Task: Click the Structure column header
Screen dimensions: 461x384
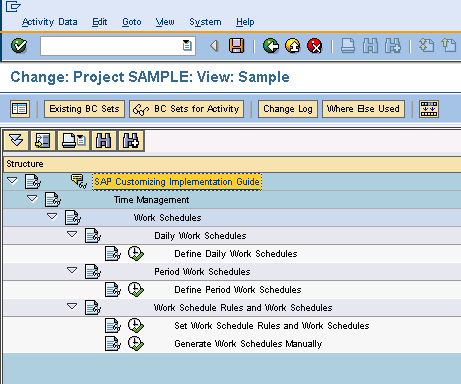Action: [232, 164]
